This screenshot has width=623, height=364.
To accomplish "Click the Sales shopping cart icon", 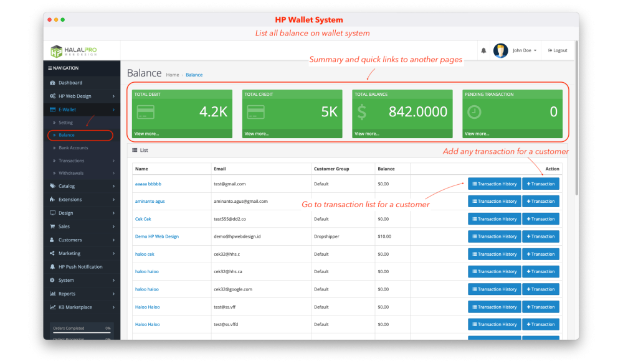I will [x=52, y=226].
